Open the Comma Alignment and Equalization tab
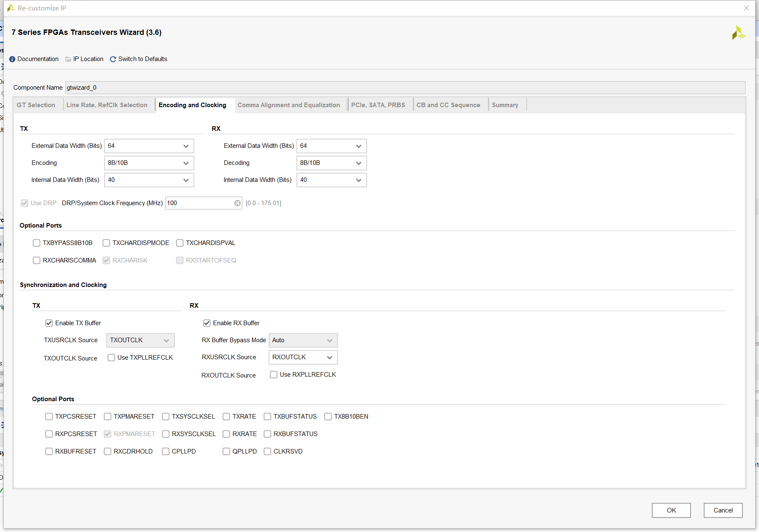Viewport: 759px width, 532px height. pyautogui.click(x=289, y=105)
